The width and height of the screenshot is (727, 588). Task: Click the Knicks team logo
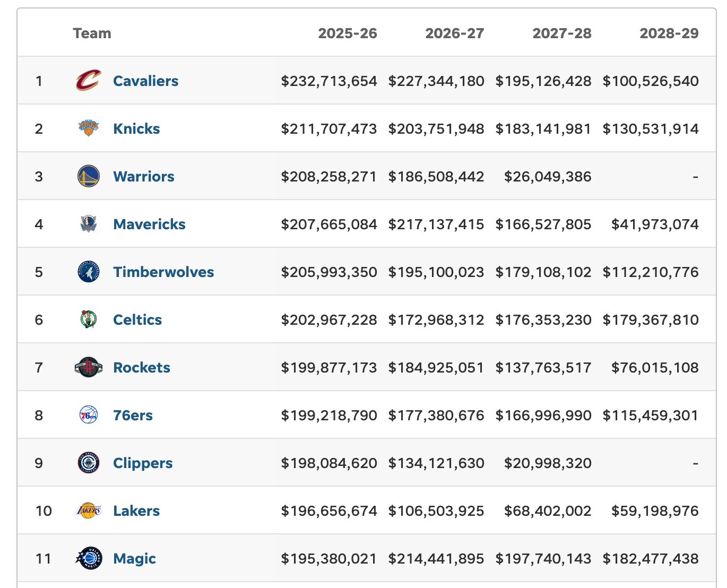click(88, 128)
